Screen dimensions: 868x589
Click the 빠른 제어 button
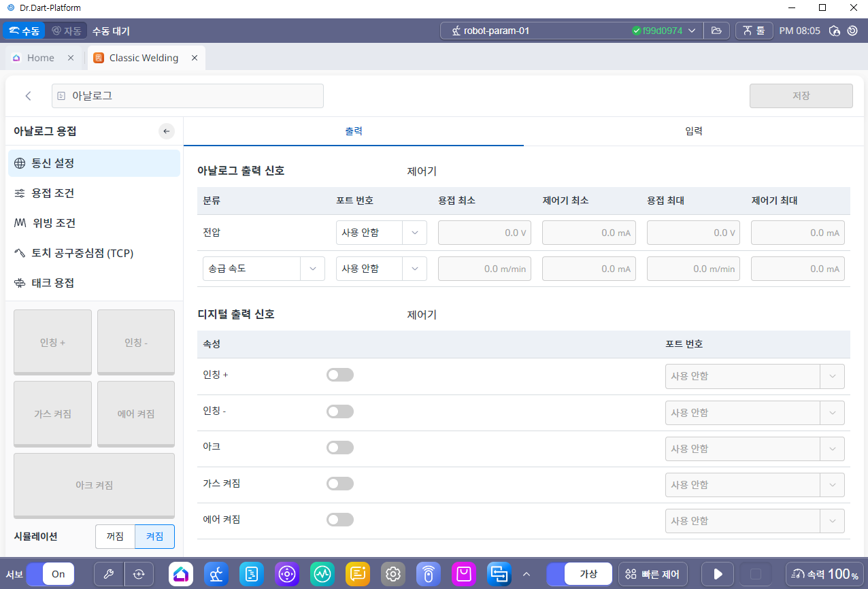click(x=653, y=574)
